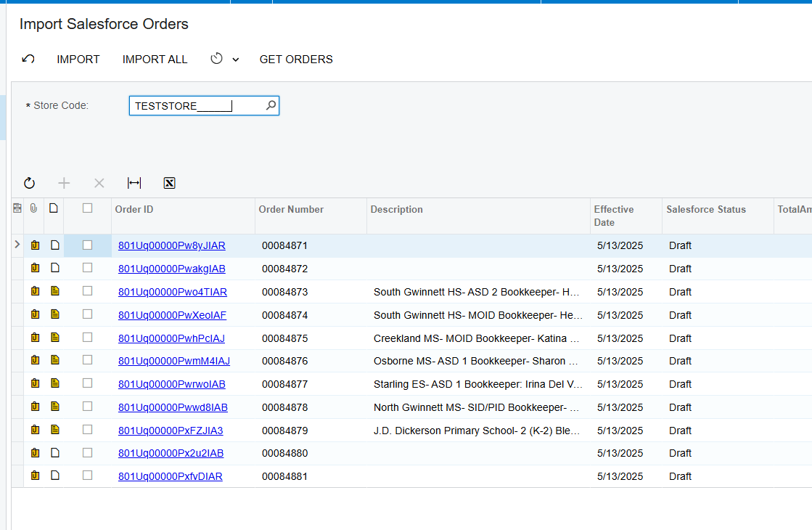Click the Fit to Screen columns icon
Image resolution: width=812 pixels, height=530 pixels.
pyautogui.click(x=134, y=183)
